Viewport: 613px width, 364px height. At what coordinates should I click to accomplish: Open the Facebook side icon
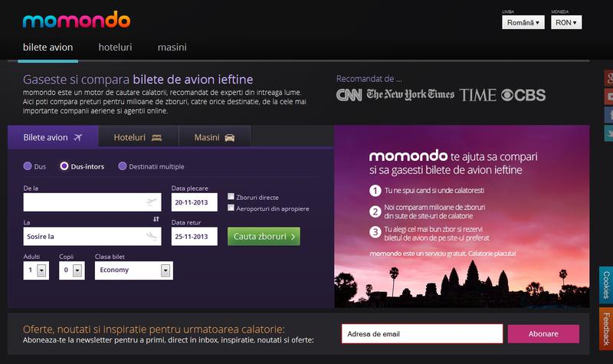coord(608,115)
